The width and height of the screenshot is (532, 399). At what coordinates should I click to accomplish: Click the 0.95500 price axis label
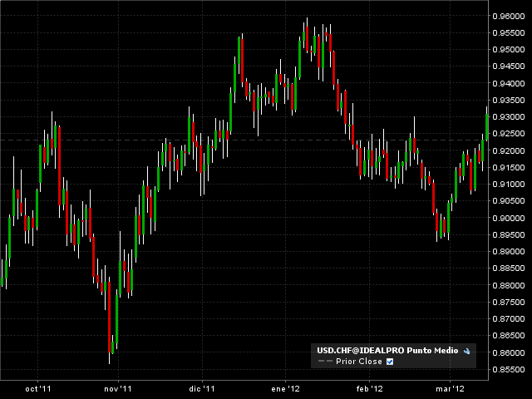509,33
